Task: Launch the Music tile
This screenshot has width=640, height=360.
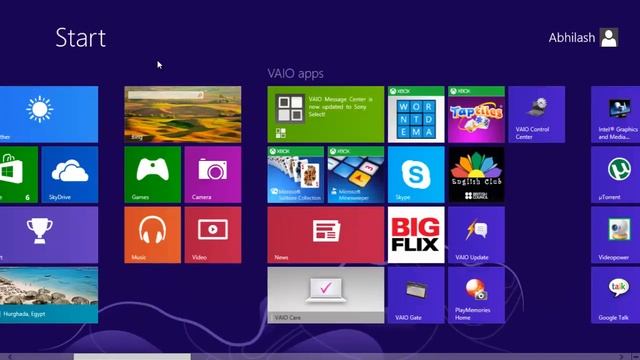Action: click(x=152, y=235)
